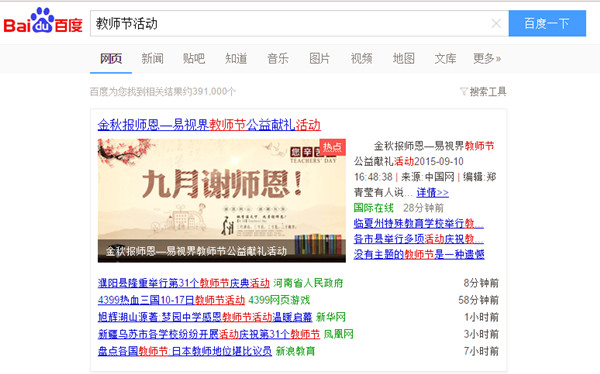Open the 音乐 tab
The image size is (600, 374).
click(278, 59)
